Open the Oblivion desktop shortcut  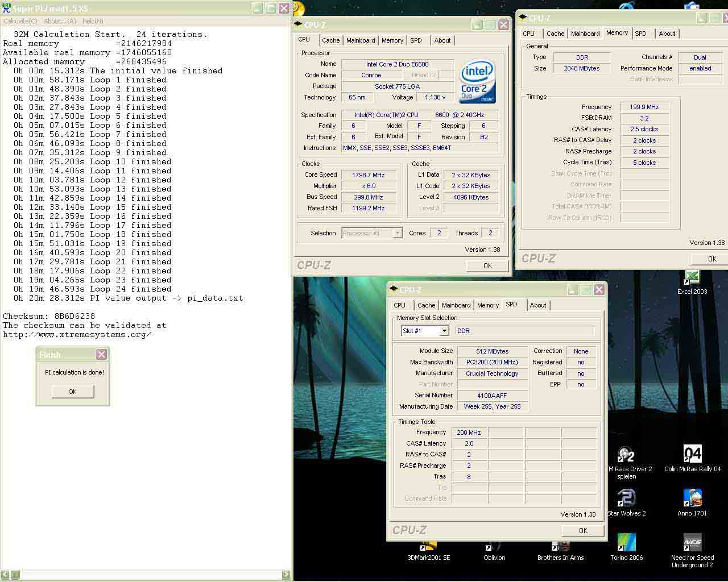pos(494,551)
